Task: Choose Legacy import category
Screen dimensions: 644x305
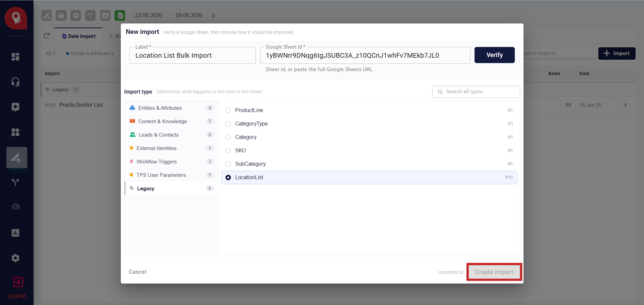Action: coord(171,188)
